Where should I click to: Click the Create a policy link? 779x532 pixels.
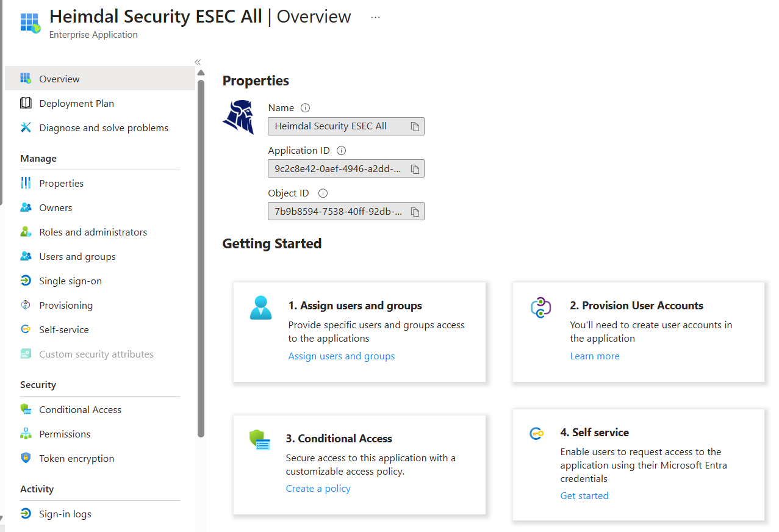[318, 488]
